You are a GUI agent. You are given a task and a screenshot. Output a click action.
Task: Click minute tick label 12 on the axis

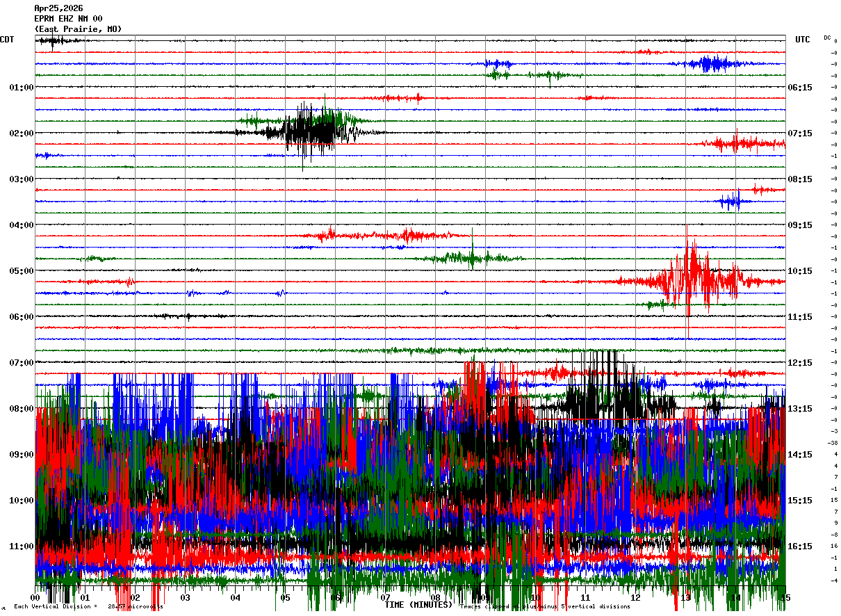click(635, 598)
